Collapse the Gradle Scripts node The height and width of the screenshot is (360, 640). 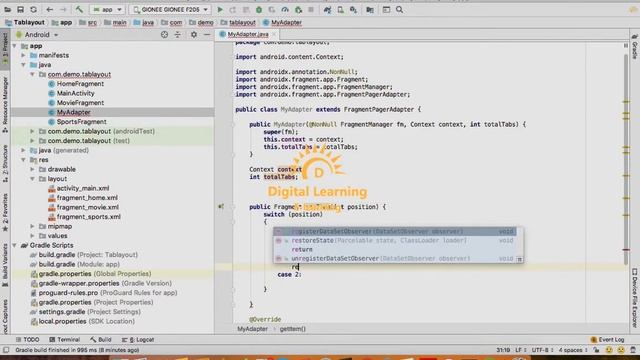[x=15, y=245]
